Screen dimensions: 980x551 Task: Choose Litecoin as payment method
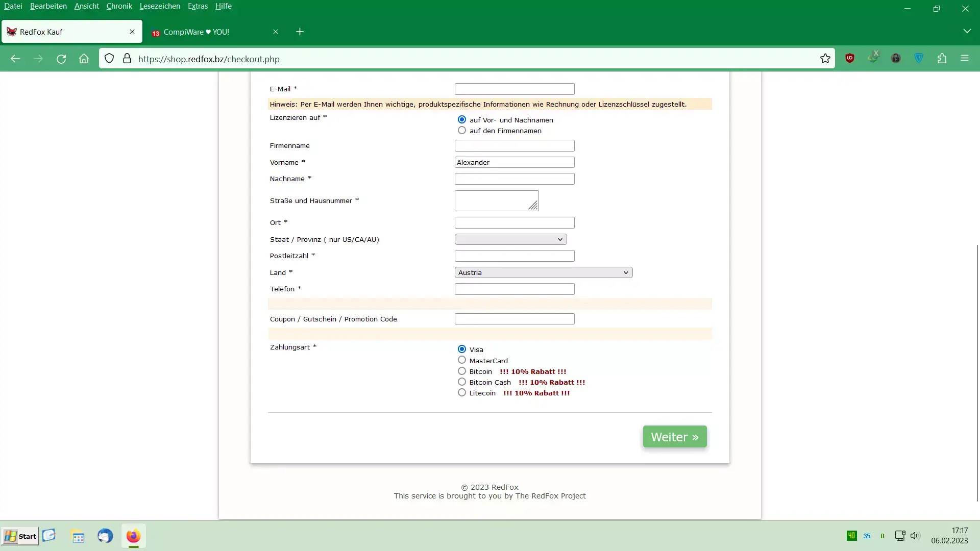tap(462, 392)
